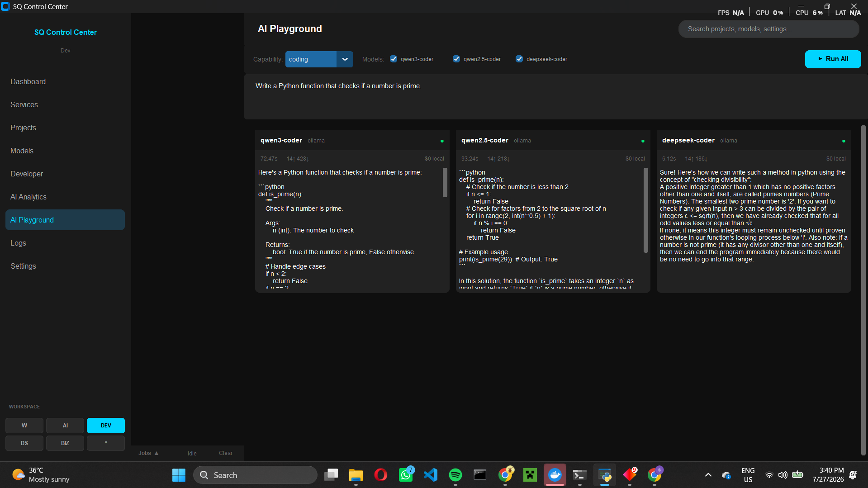
Task: Show hidden system tray icons
Action: tap(708, 475)
